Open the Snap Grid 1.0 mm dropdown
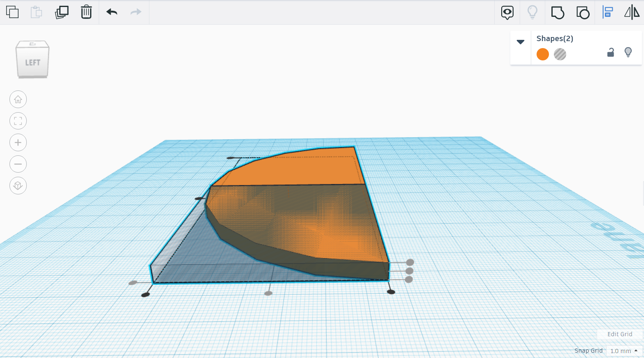Image resolution: width=644 pixels, height=358 pixels. tap(624, 351)
